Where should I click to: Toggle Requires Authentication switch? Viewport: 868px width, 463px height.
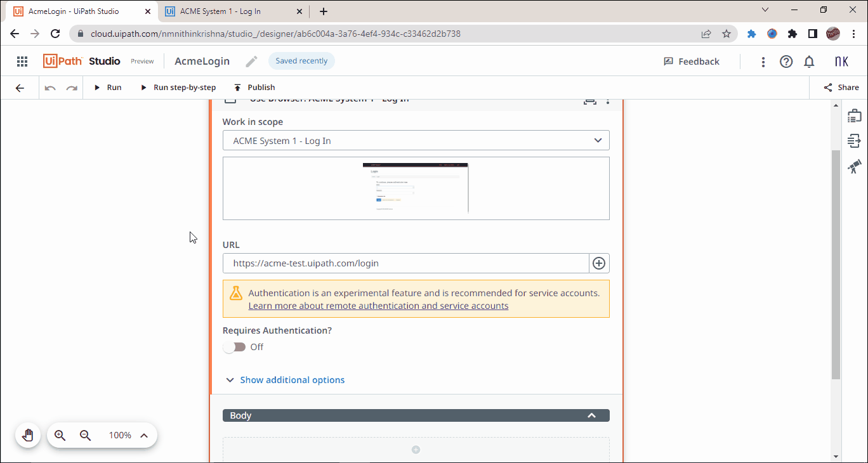(234, 347)
